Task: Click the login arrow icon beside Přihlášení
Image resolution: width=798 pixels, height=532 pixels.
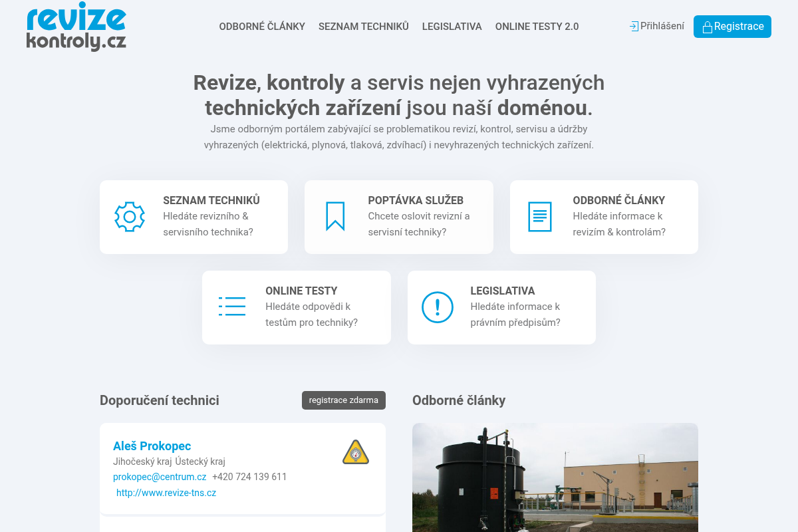Action: 634,26
